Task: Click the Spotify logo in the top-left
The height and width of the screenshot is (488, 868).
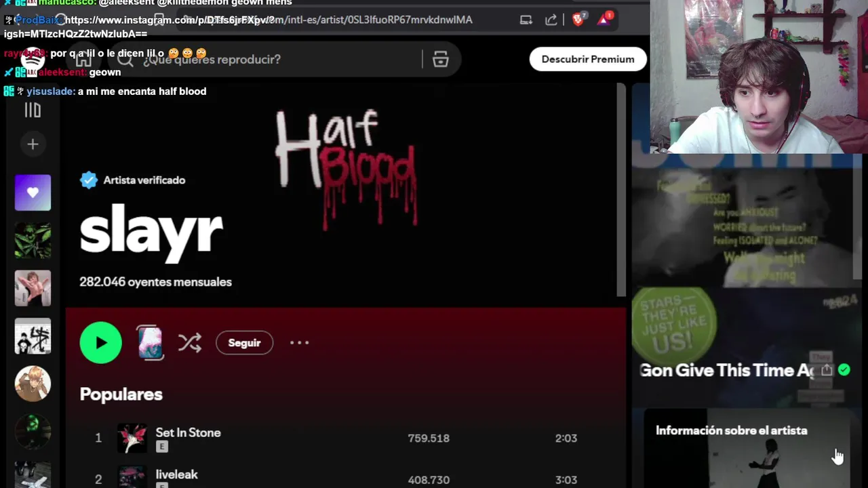Action: tap(33, 59)
